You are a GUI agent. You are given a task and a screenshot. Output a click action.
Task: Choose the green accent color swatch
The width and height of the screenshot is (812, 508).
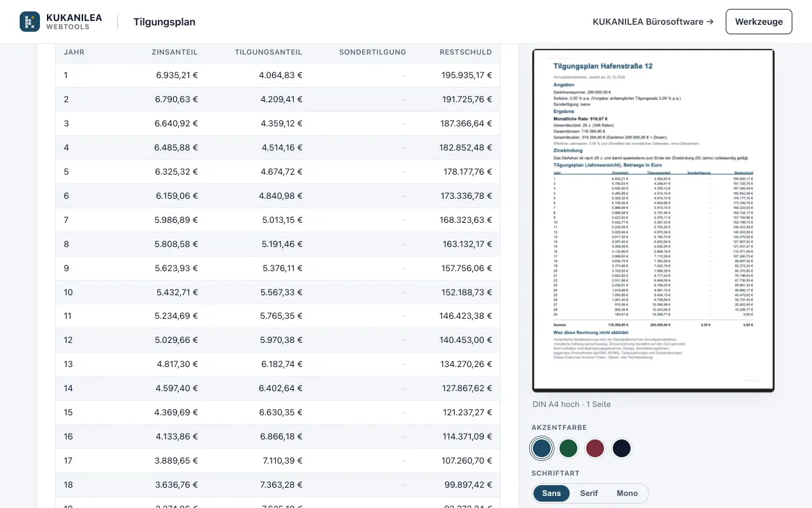(568, 448)
